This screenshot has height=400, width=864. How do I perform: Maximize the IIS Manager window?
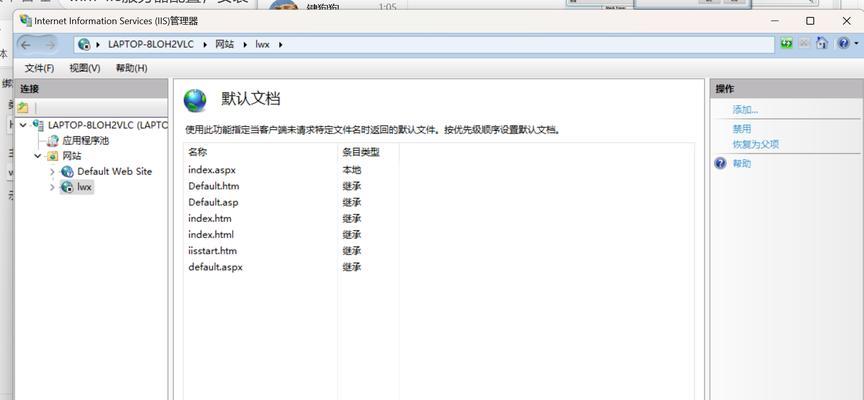[810, 21]
